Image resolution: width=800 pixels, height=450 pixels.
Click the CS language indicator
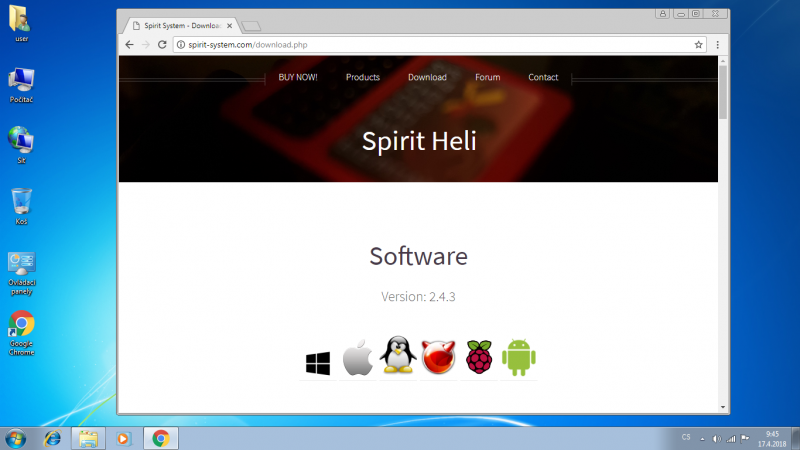tap(686, 437)
